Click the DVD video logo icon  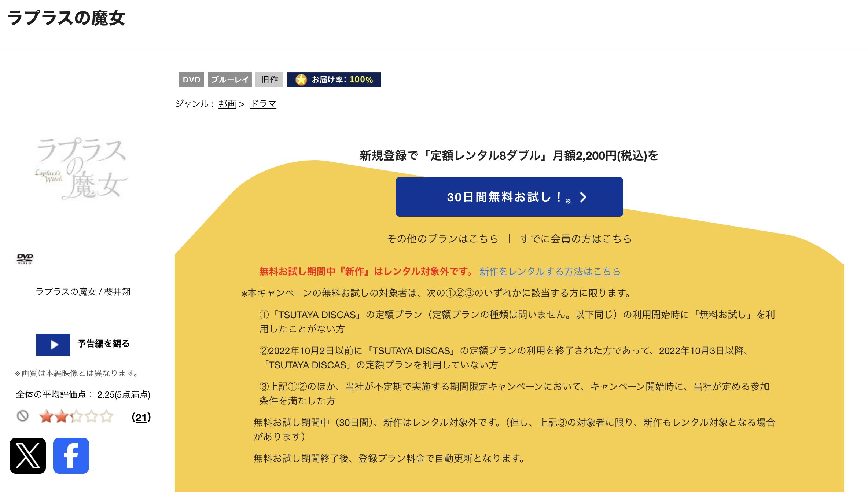point(25,258)
